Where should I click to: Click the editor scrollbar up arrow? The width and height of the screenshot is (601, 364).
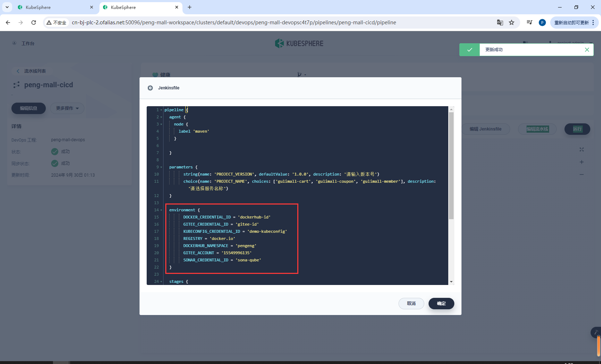tap(451, 109)
